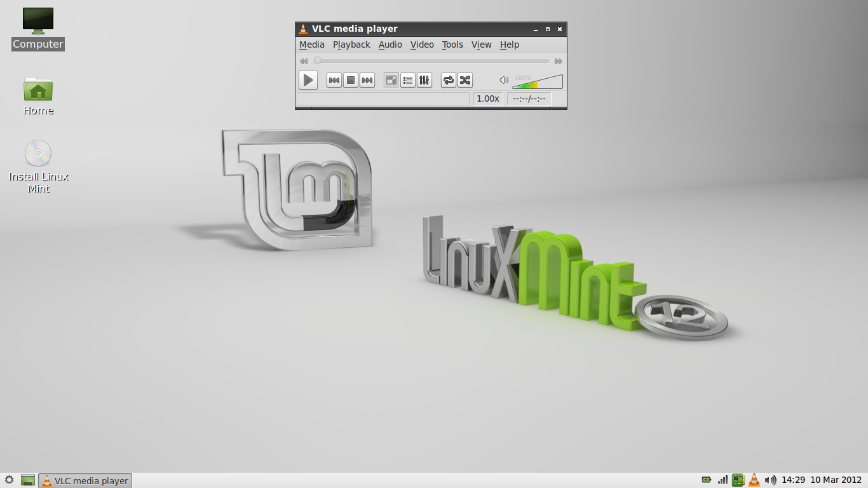
Task: Open the Audio menu
Action: (390, 44)
